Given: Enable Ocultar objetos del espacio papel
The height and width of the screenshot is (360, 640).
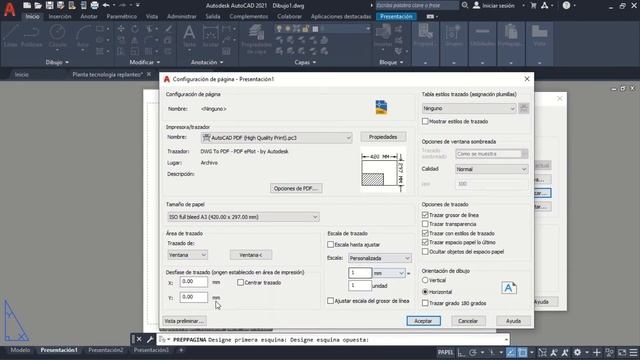Looking at the screenshot, I should coord(425,251).
